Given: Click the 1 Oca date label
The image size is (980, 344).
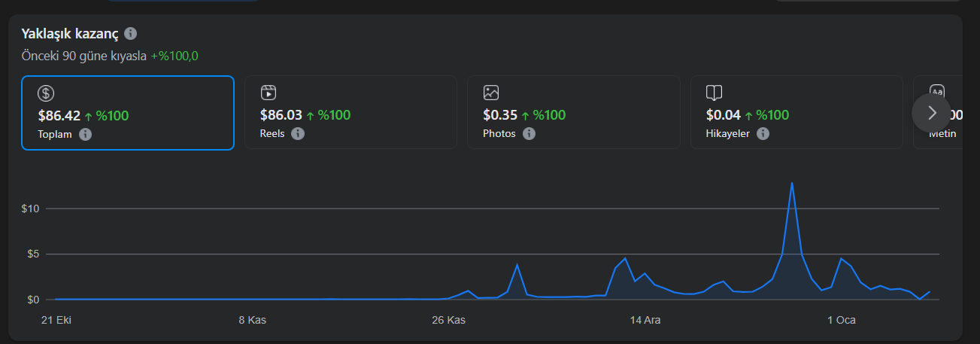Looking at the screenshot, I should [842, 320].
